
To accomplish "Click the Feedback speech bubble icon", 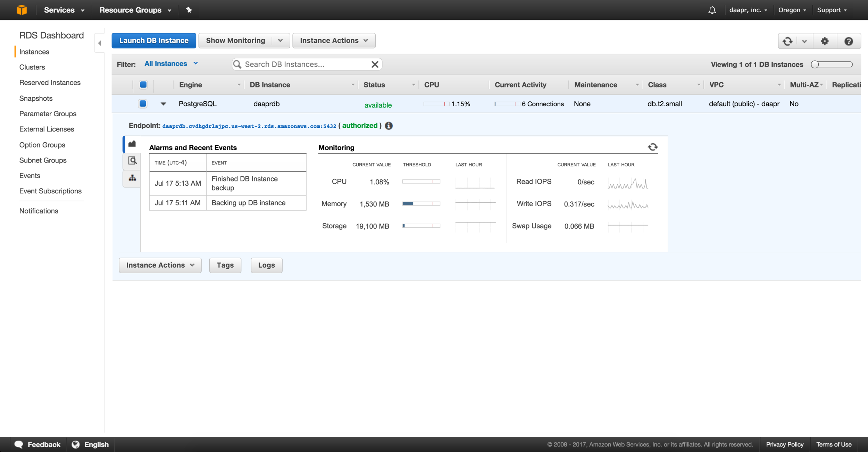I will (x=19, y=444).
